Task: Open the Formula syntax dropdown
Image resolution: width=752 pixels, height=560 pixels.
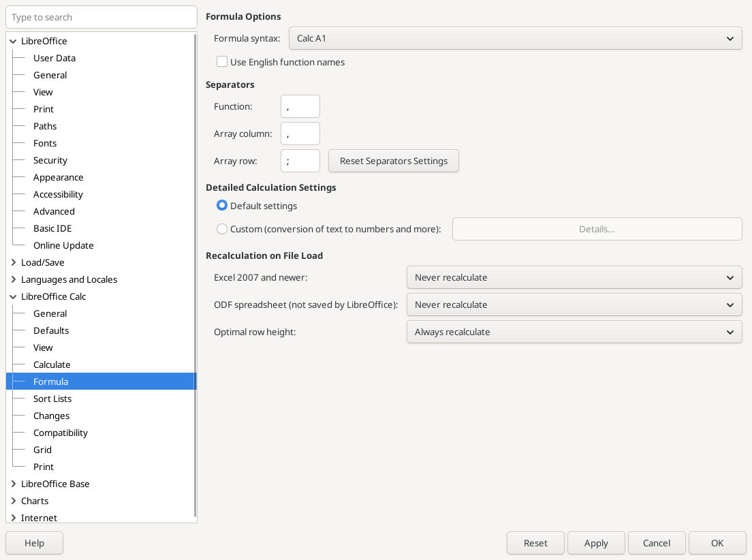Action: pos(515,38)
